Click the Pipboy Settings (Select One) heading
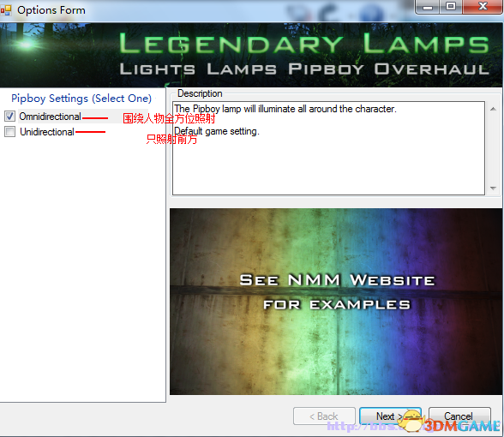The width and height of the screenshot is (504, 437). (81, 99)
